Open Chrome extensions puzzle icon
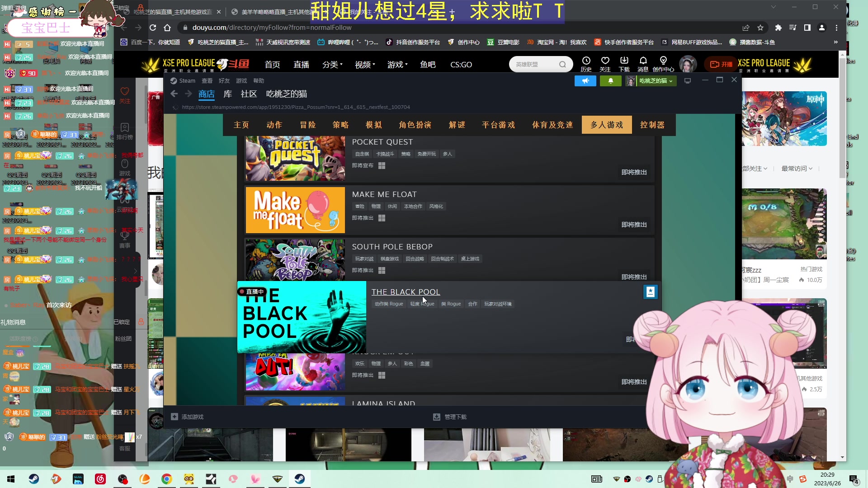 pos(778,28)
